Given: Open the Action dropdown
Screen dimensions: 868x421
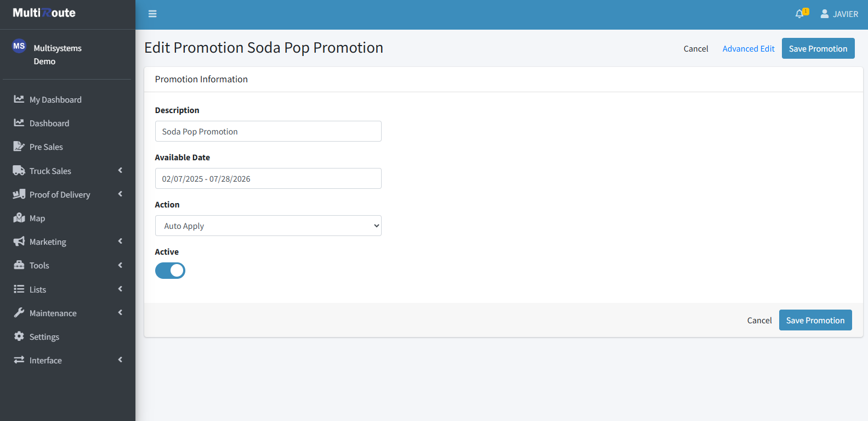Looking at the screenshot, I should tap(268, 226).
